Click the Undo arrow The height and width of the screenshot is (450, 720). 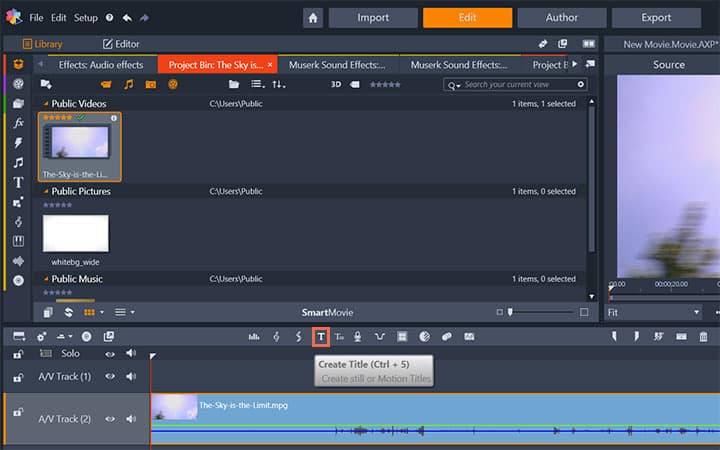pyautogui.click(x=127, y=18)
